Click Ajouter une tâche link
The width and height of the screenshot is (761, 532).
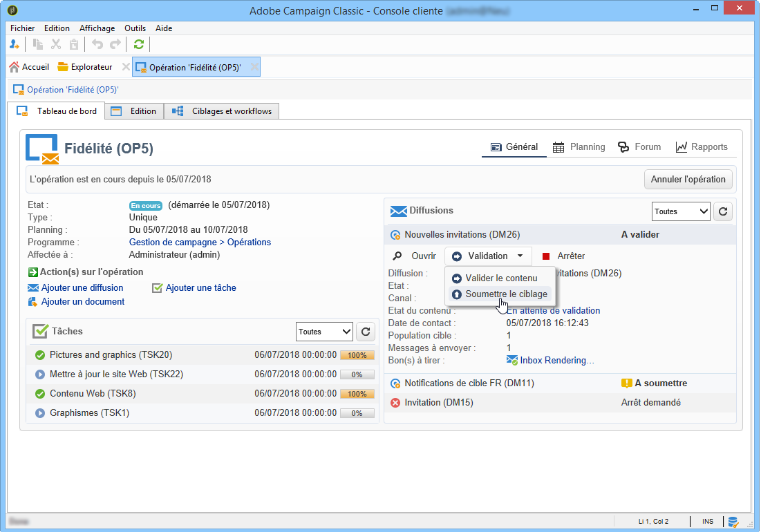tap(201, 288)
